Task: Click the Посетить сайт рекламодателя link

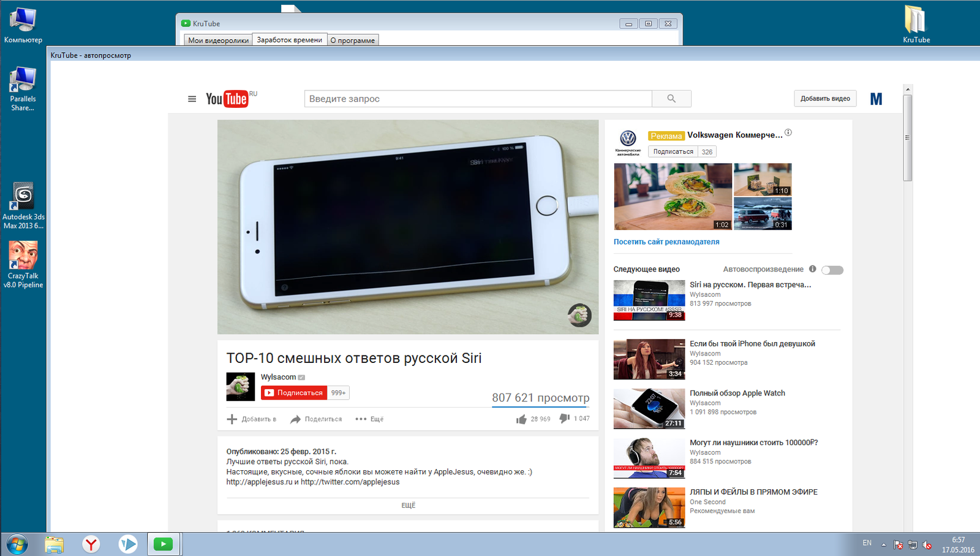Action: tap(666, 242)
